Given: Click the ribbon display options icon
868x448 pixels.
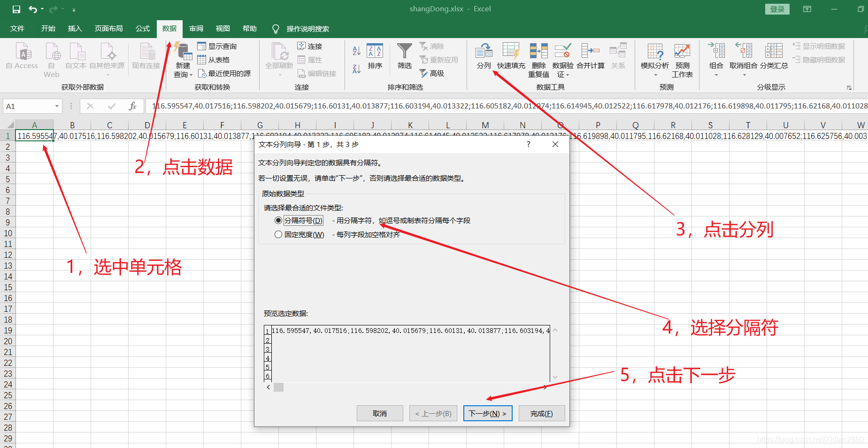Looking at the screenshot, I should pyautogui.click(x=807, y=9).
